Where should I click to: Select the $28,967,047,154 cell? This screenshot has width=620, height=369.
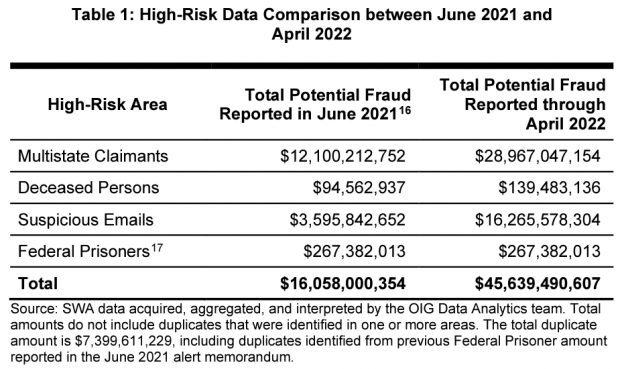538,156
